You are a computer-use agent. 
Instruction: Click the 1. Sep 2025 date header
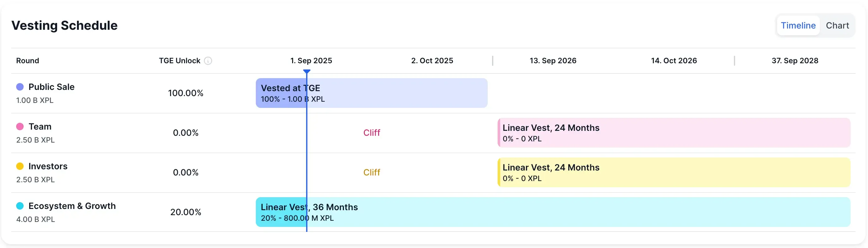[311, 60]
